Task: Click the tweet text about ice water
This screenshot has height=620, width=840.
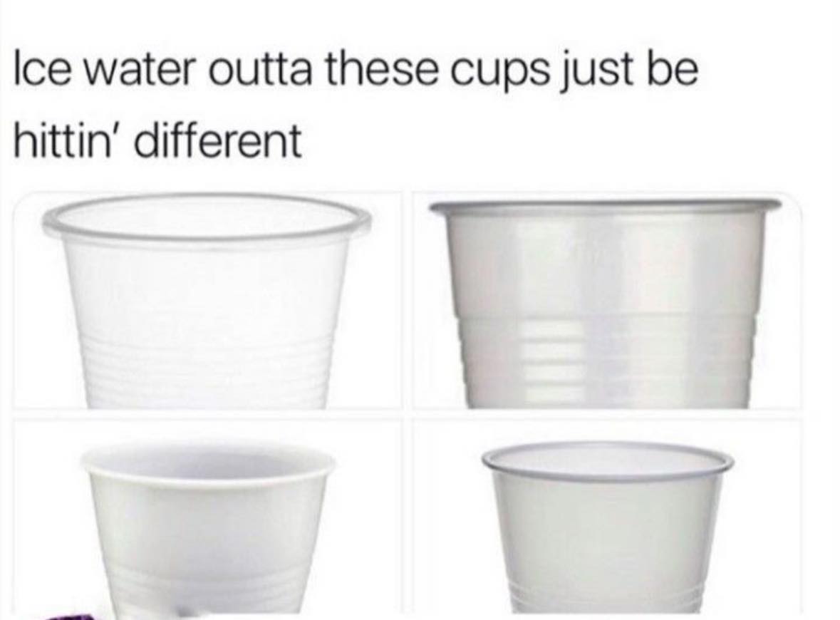Action: (356, 105)
